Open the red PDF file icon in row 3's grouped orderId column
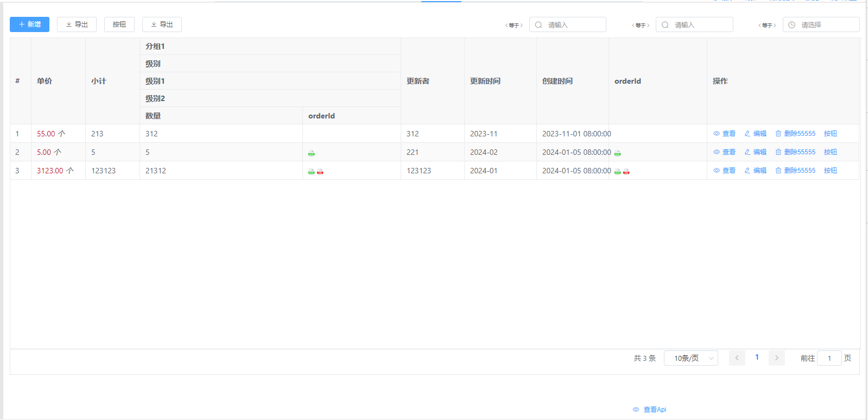Image resolution: width=868 pixels, height=420 pixels. pyautogui.click(x=320, y=172)
